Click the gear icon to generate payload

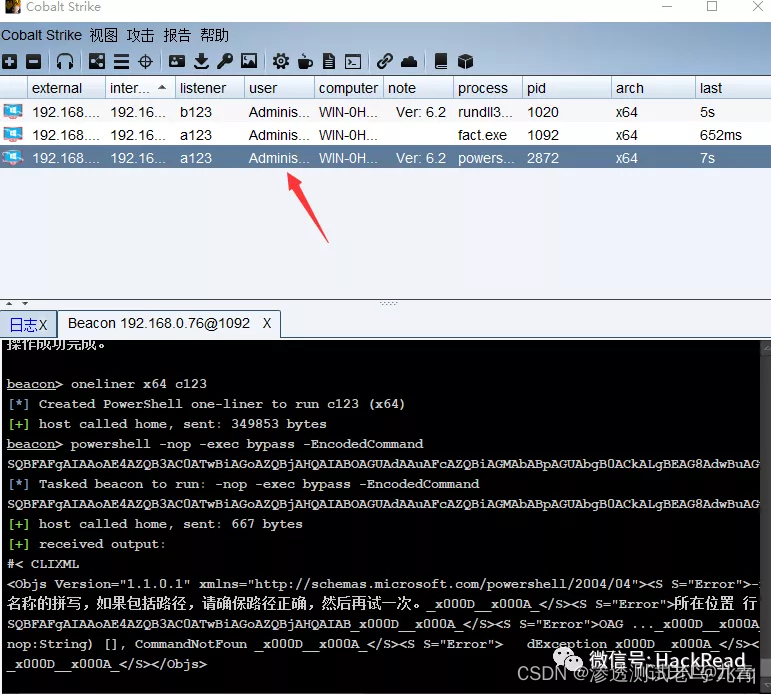281,61
